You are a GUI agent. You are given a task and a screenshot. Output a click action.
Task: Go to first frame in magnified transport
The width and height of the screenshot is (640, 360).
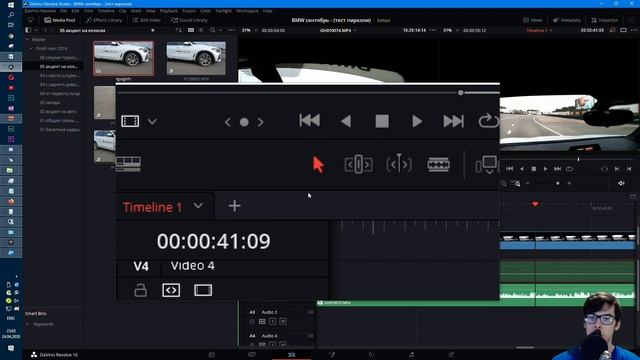click(309, 121)
